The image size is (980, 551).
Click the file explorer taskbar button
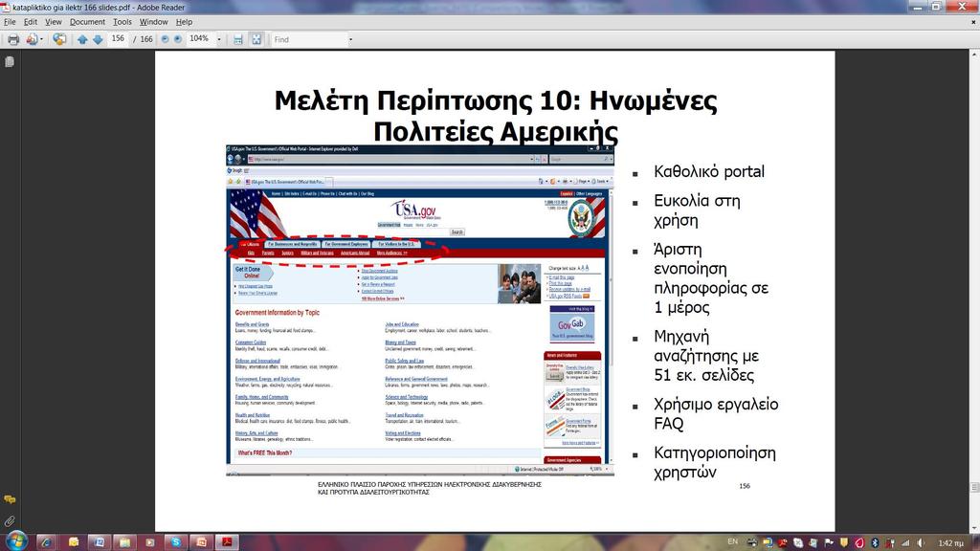[x=124, y=542]
